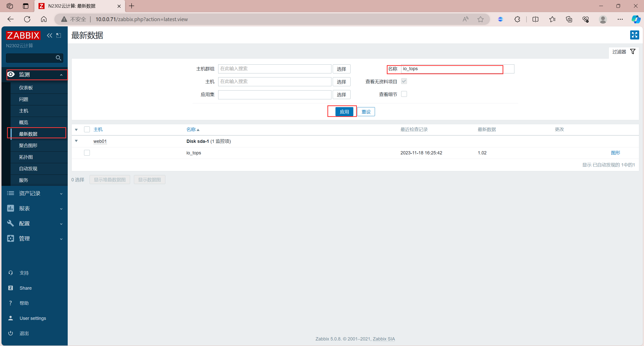Click the 应用 apply button

pos(344,112)
